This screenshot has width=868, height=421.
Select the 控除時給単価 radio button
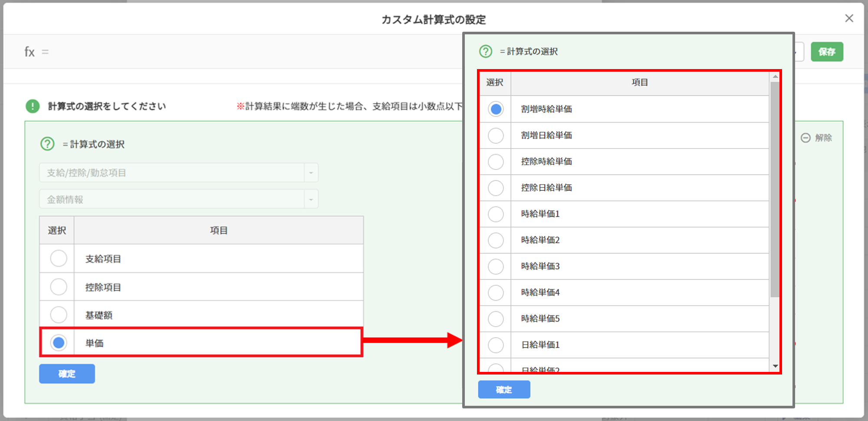point(496,162)
